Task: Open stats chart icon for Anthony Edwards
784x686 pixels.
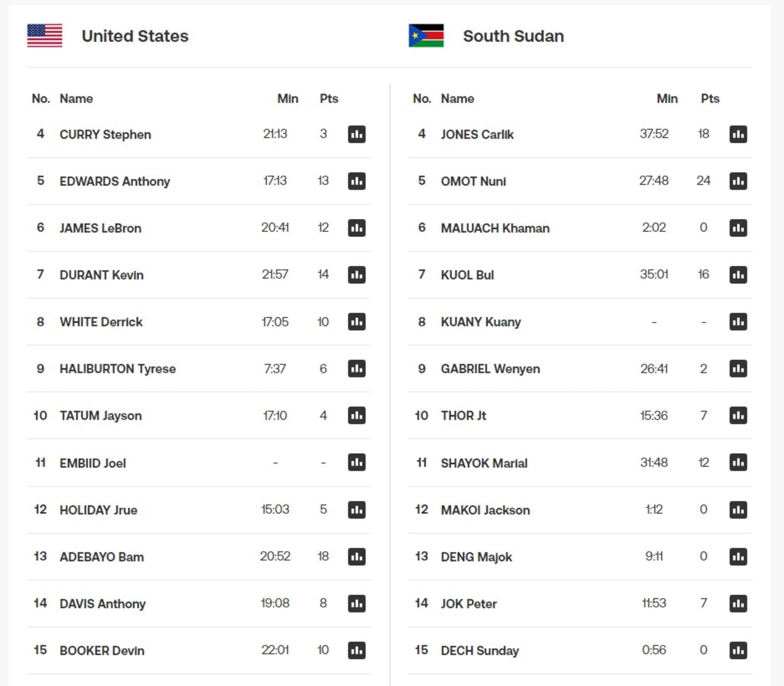Action: [356, 181]
